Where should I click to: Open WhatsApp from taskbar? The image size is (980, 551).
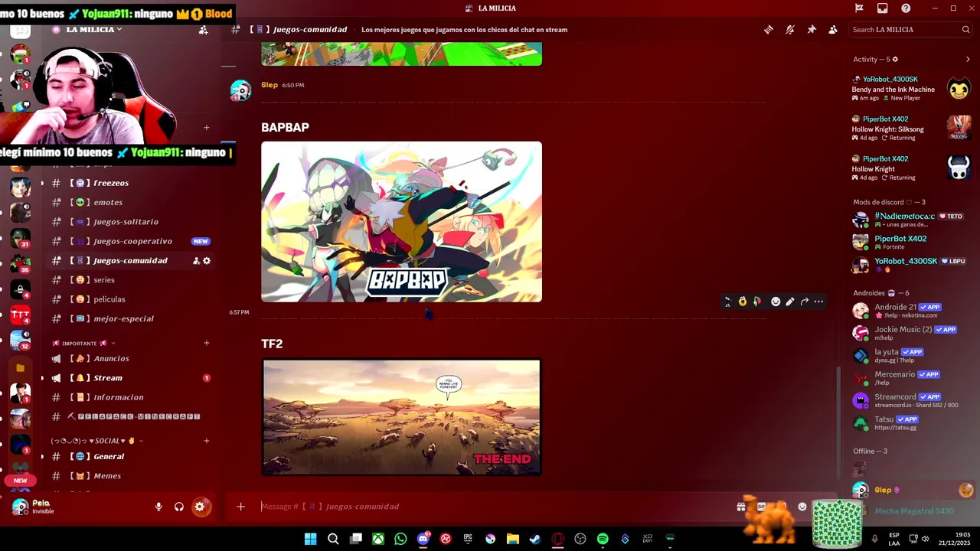pyautogui.click(x=400, y=539)
